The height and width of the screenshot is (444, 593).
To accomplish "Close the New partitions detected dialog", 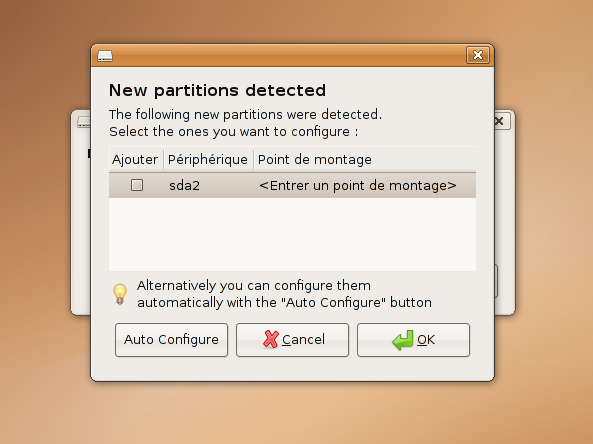I will pos(478,55).
